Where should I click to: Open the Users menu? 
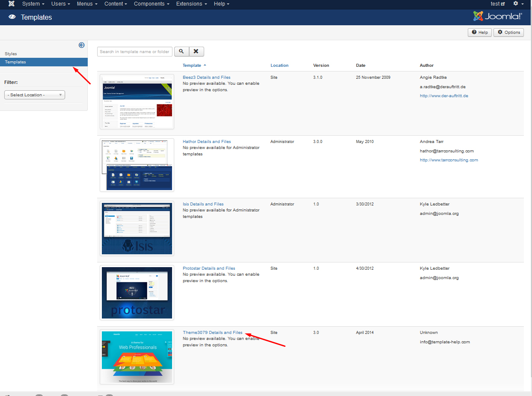tap(60, 4)
